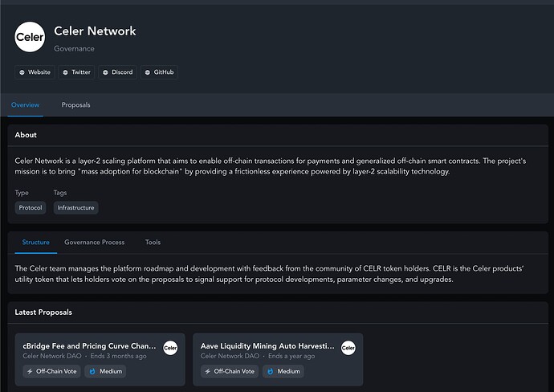Click the flame icon on cBridge card

click(92, 371)
